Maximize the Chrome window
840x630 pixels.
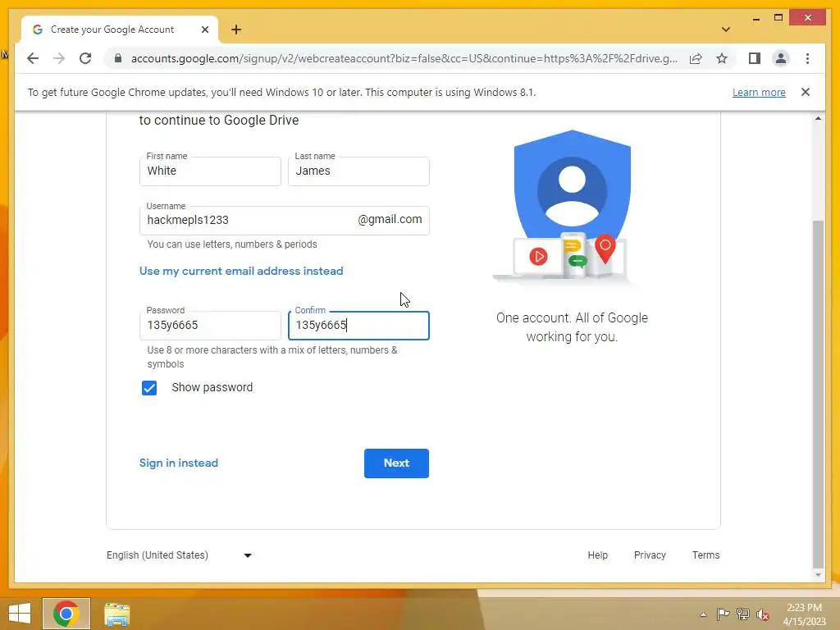tap(778, 18)
